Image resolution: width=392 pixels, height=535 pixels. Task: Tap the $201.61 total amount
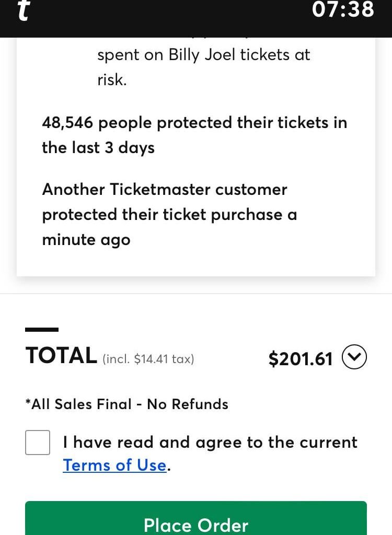(301, 359)
